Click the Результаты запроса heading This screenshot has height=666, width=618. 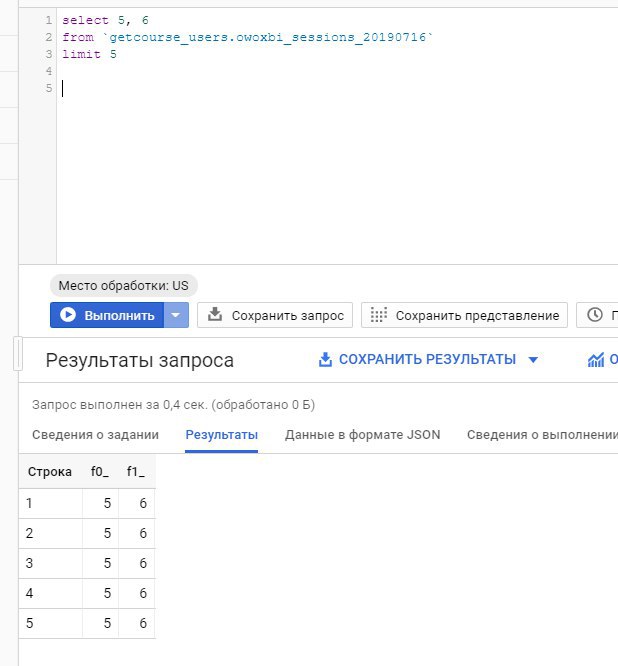pos(140,360)
